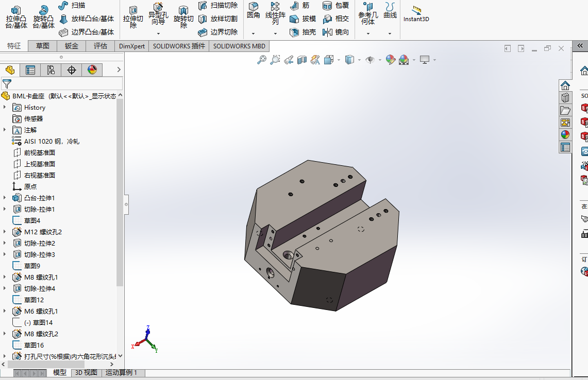Open the Appearances color ball task pane tab
The height and width of the screenshot is (380, 588).
tap(565, 135)
